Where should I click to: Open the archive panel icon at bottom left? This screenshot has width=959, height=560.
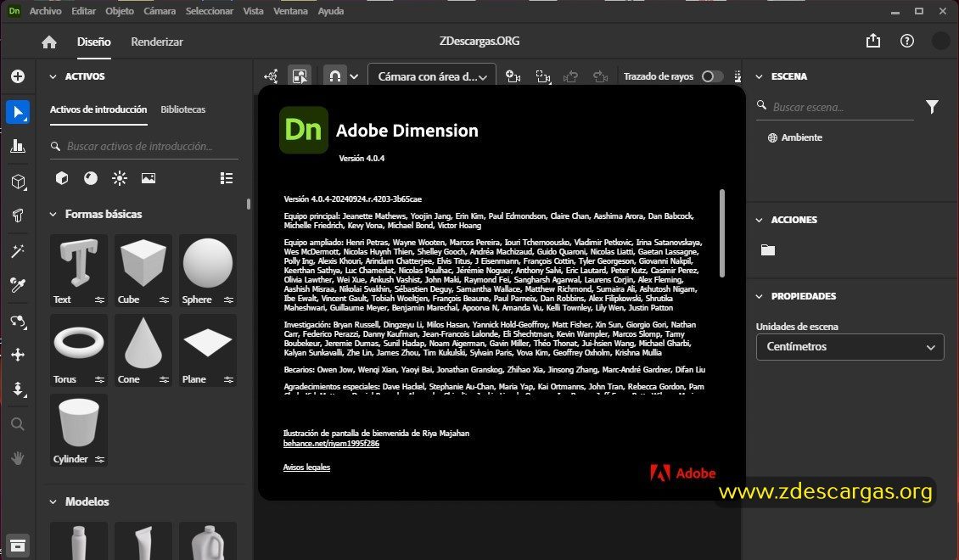tap(18, 546)
